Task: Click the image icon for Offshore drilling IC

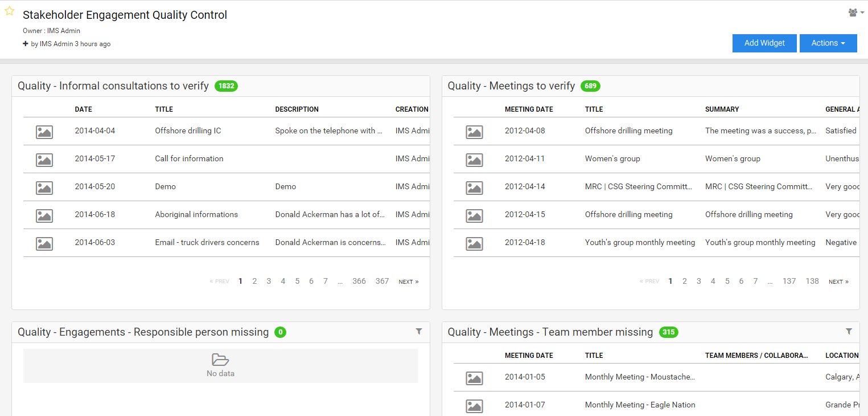Action: point(44,132)
